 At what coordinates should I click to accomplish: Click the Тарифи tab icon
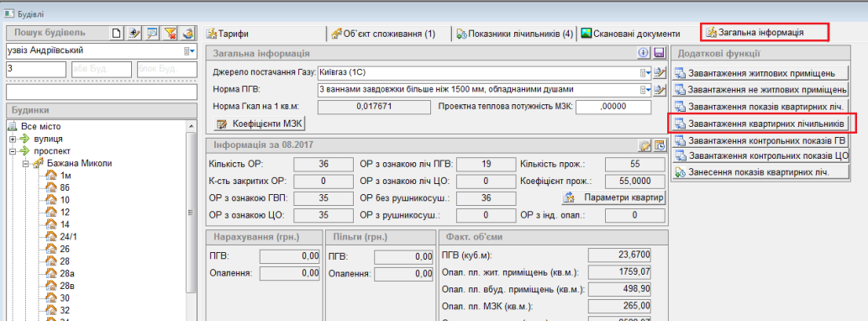[212, 34]
